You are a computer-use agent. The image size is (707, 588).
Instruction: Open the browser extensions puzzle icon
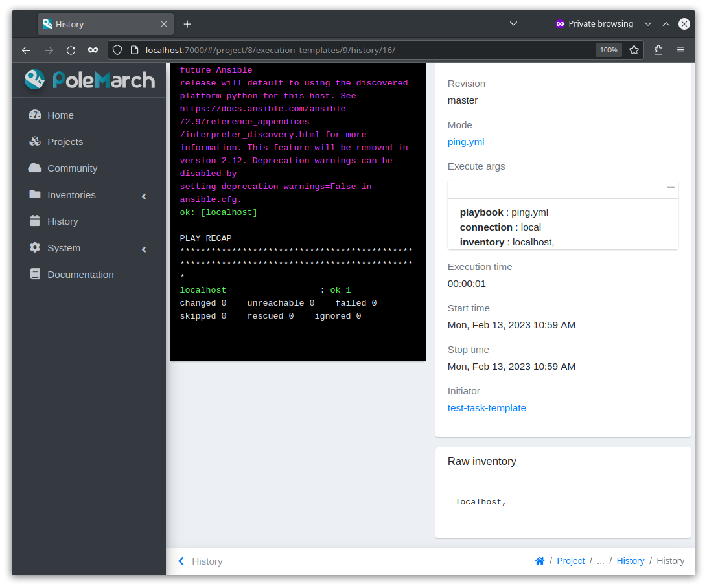coord(658,50)
